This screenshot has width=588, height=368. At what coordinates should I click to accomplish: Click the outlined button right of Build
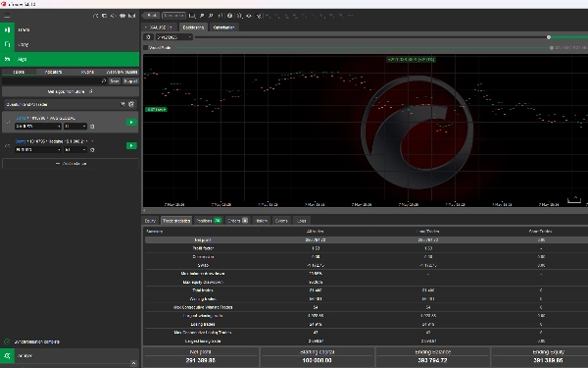pyautogui.click(x=173, y=16)
